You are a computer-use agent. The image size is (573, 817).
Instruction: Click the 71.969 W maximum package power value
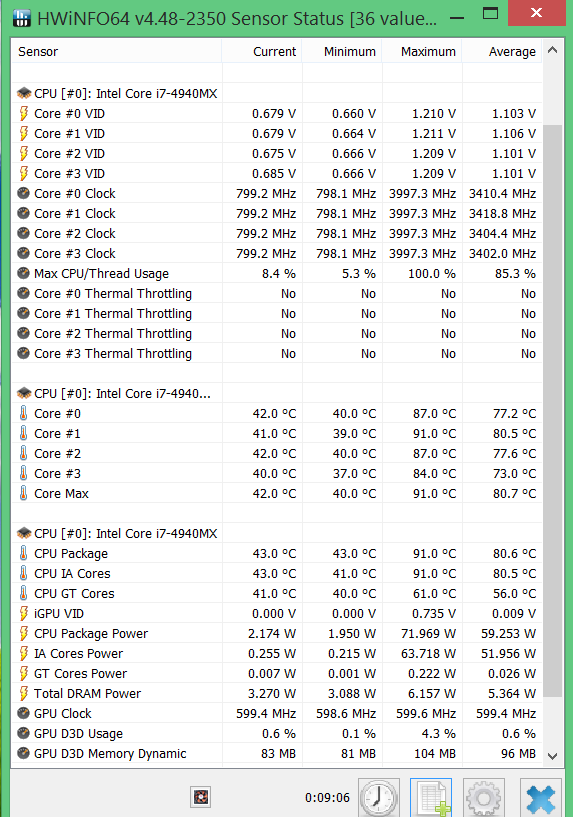(x=428, y=634)
